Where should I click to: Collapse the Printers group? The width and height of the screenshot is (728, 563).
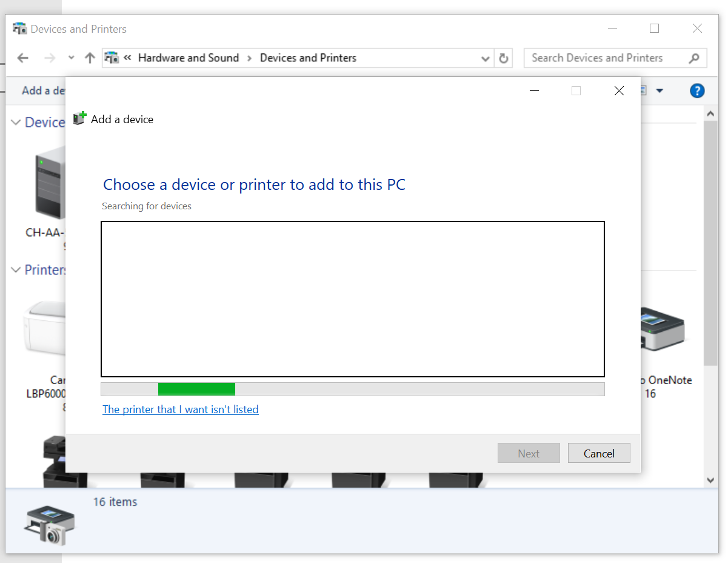[x=16, y=270]
